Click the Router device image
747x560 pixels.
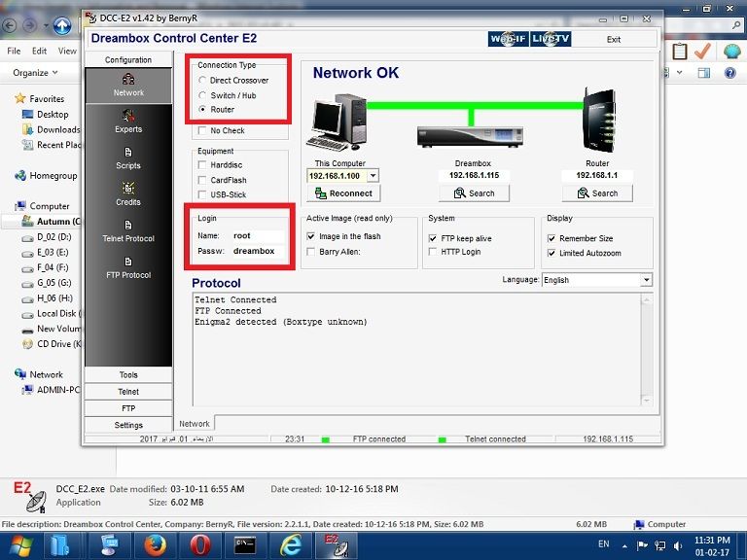click(599, 120)
